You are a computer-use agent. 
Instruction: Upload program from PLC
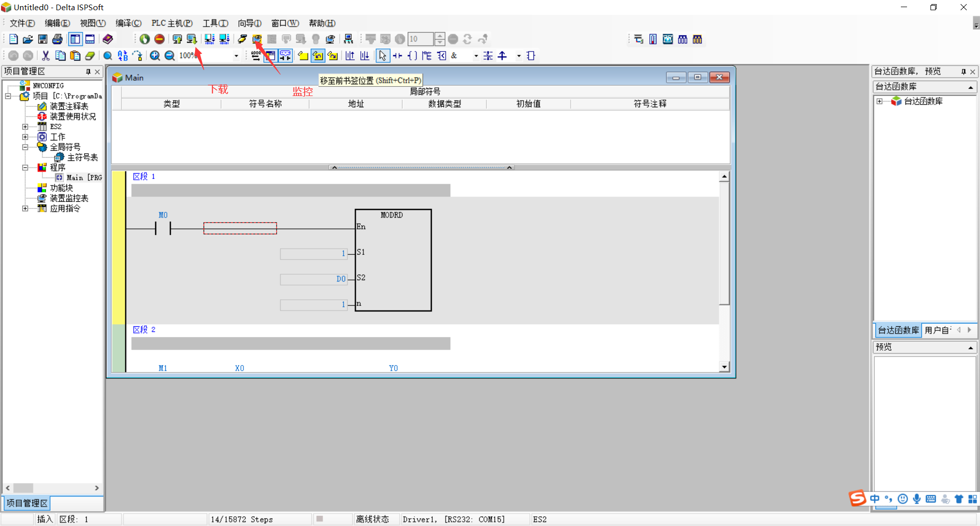click(177, 39)
